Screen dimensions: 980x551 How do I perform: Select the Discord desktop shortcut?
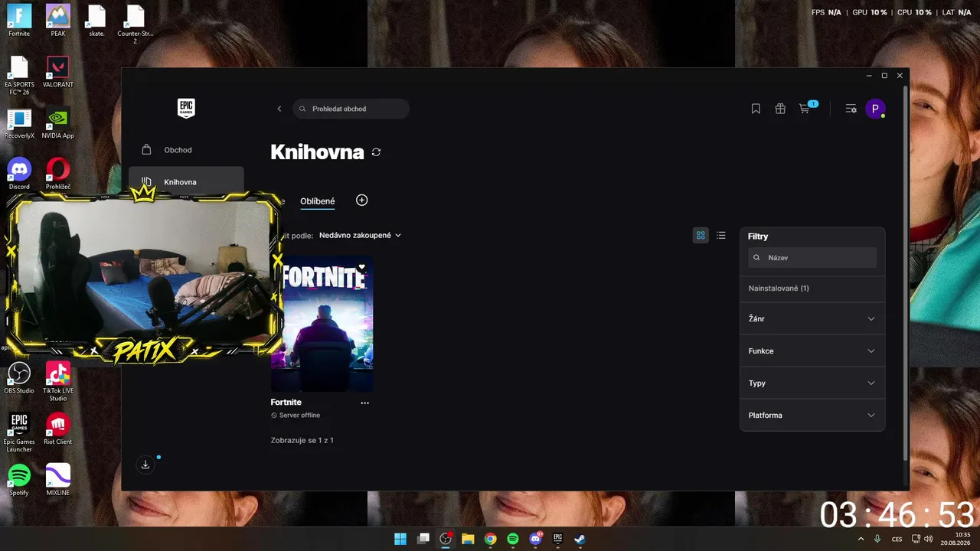point(19,174)
